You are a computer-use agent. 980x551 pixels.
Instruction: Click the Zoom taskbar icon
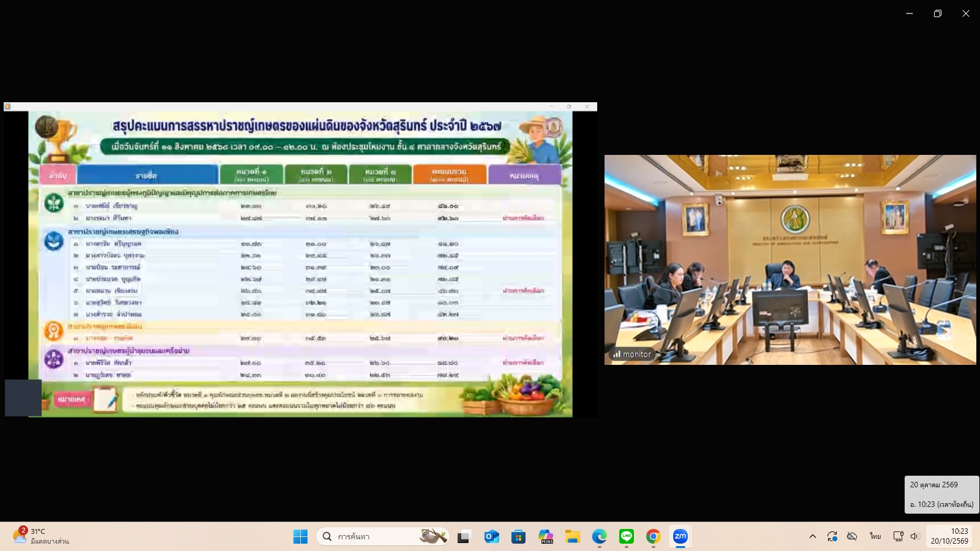tap(680, 537)
